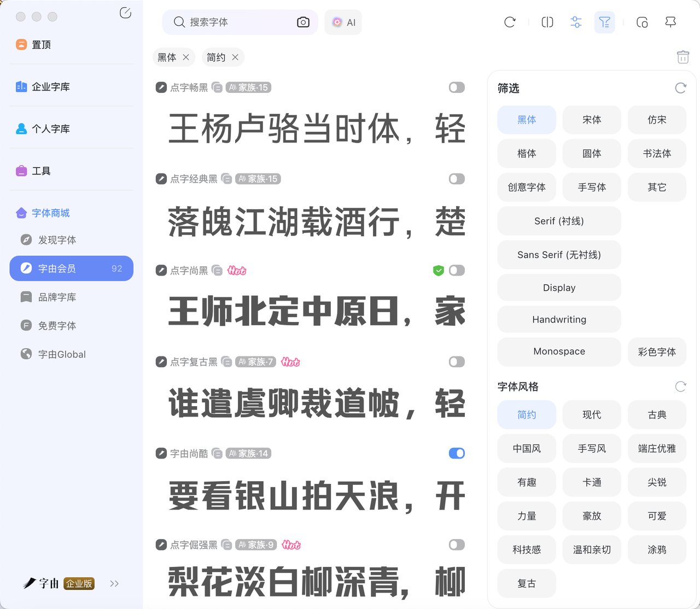
Task: Toggle the filter funnel icon
Action: [x=604, y=22]
